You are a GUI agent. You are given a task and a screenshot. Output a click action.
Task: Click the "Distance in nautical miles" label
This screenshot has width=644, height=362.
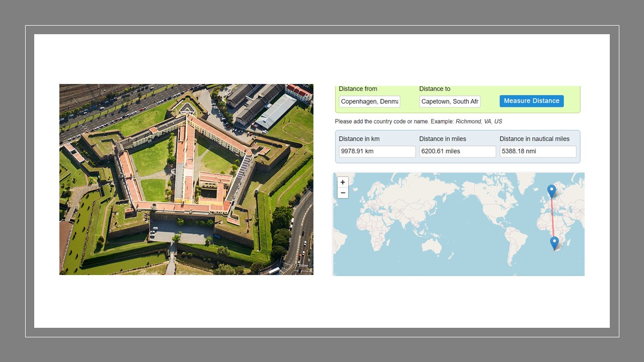point(534,139)
